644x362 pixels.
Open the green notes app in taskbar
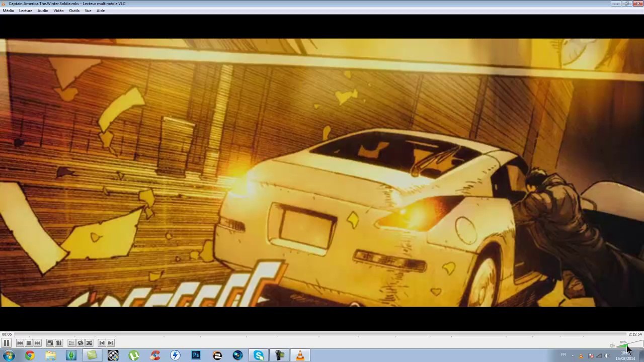(x=92, y=355)
